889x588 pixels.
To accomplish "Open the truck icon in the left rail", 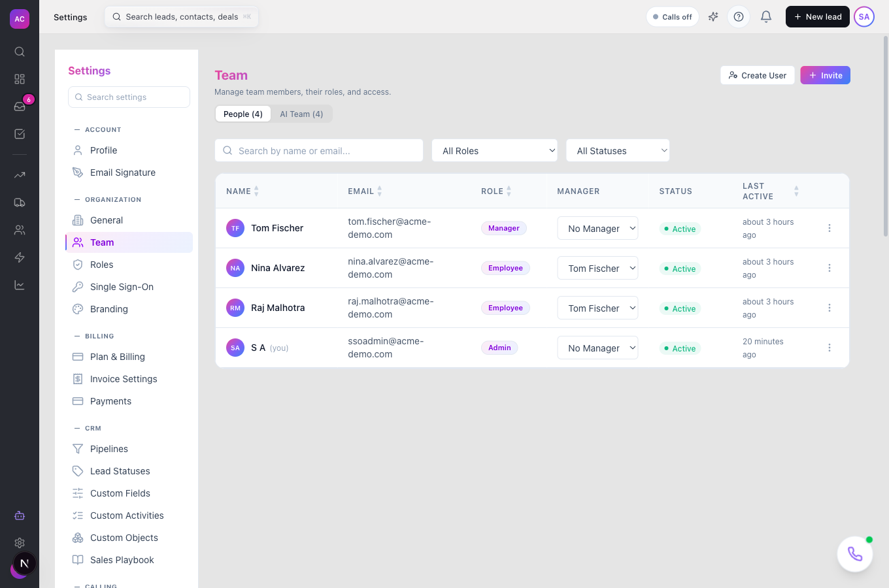I will point(20,203).
